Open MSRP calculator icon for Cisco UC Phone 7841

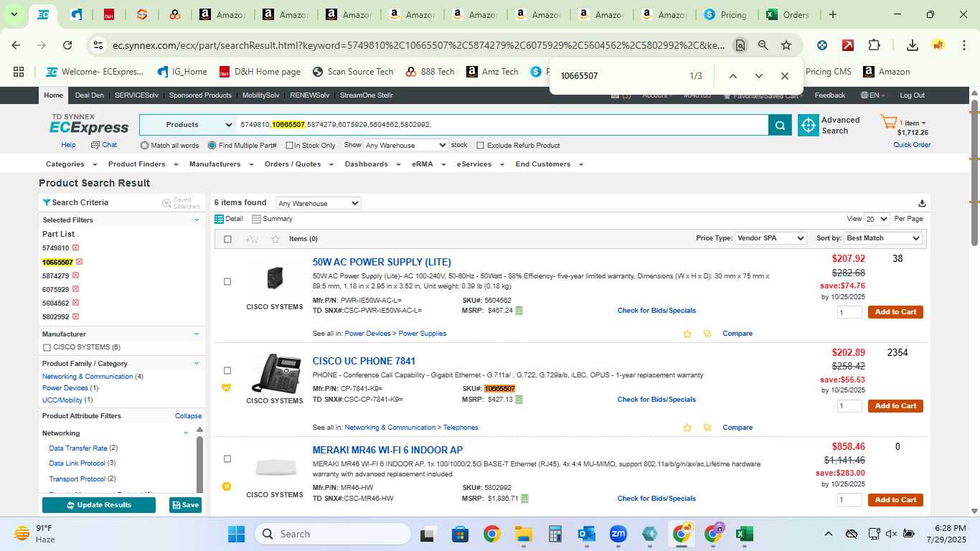click(519, 400)
